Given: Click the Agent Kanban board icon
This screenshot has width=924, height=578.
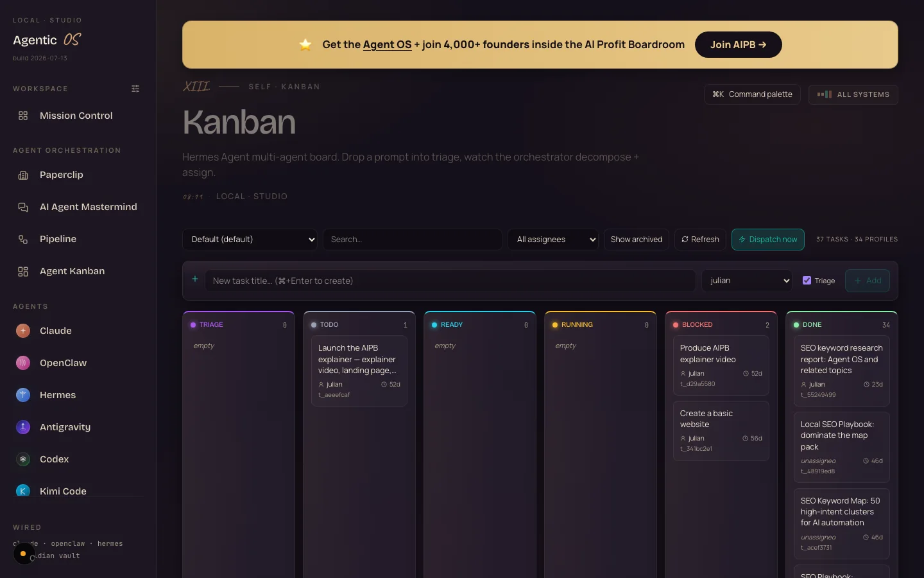Looking at the screenshot, I should (x=23, y=271).
